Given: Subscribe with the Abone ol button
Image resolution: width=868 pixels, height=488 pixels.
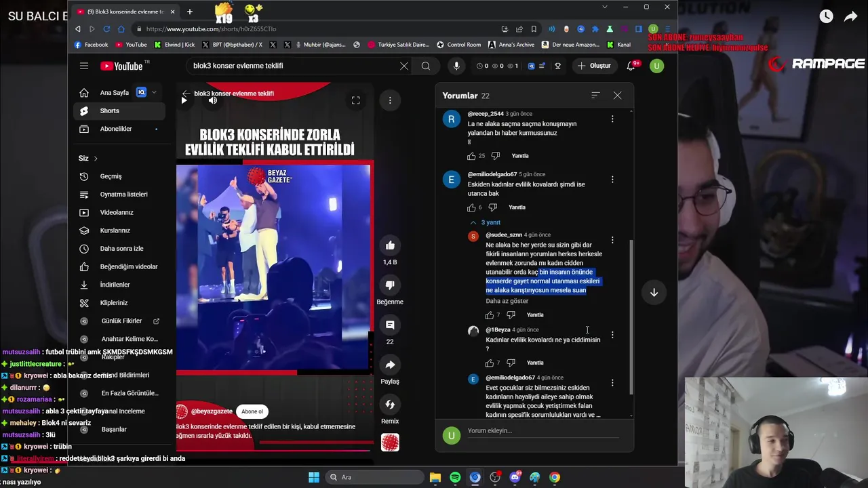Looking at the screenshot, I should [x=252, y=411].
